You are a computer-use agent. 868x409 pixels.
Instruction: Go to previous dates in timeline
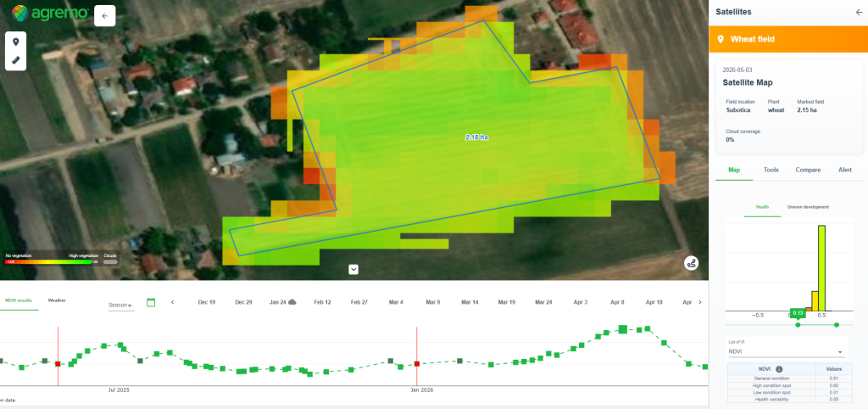(173, 302)
